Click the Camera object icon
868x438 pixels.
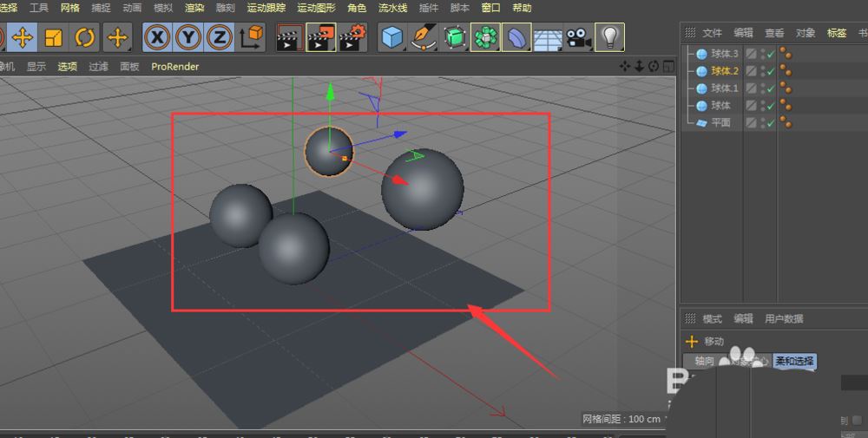577,37
